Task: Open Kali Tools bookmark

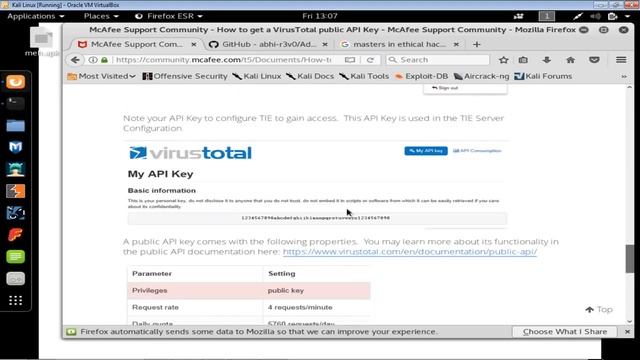Action: click(364, 76)
